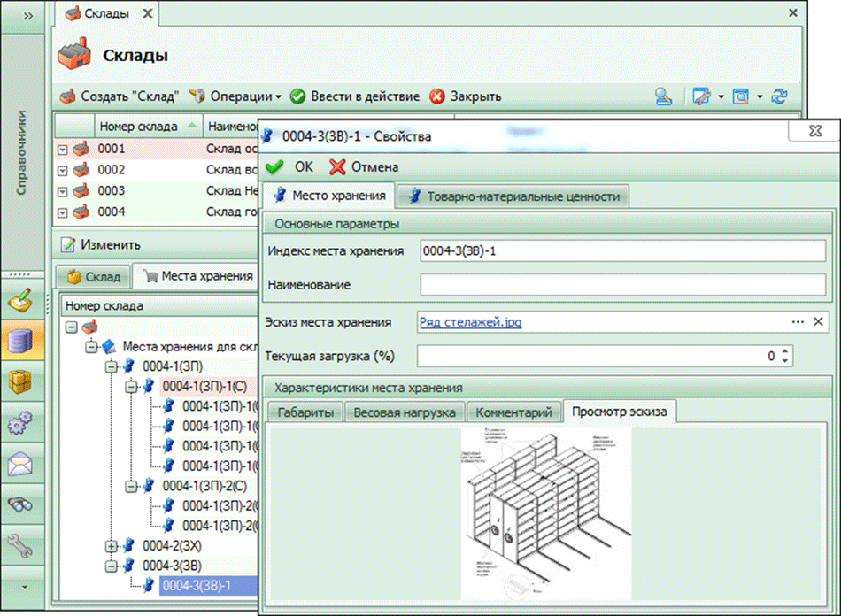Open the Операции dropdown menu
The image size is (841, 616).
click(235, 96)
